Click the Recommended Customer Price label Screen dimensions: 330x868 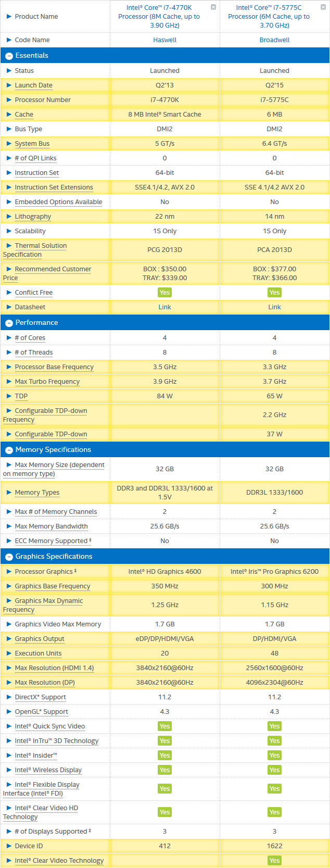coord(47,273)
